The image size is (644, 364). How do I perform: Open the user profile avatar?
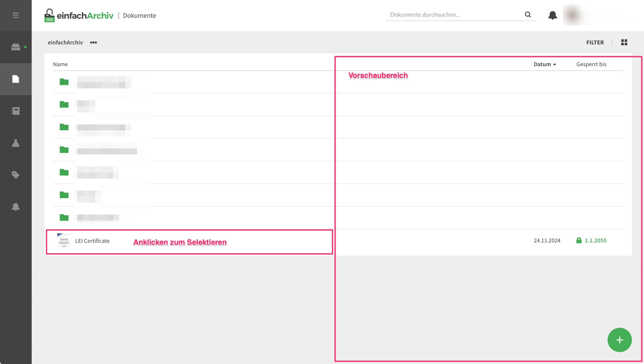coord(573,15)
